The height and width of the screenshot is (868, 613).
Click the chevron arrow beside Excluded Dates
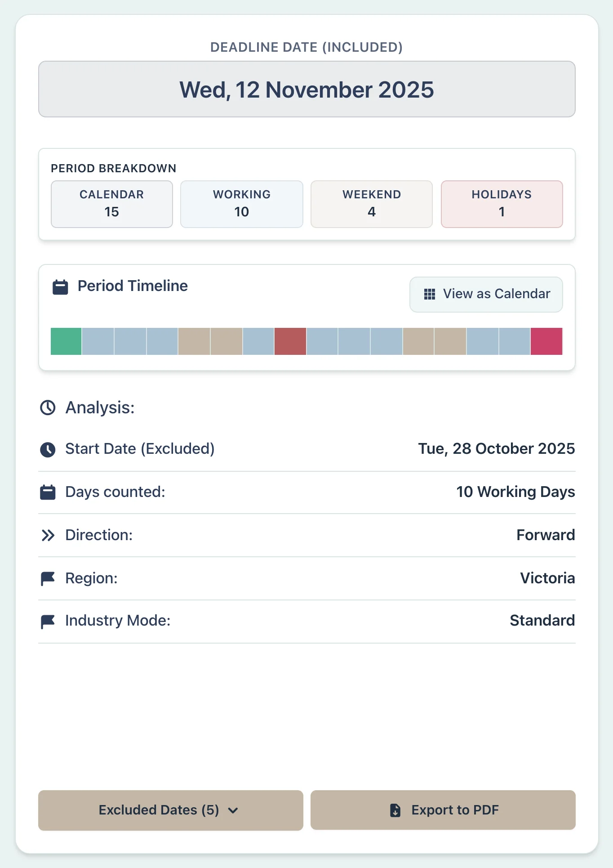coord(233,810)
